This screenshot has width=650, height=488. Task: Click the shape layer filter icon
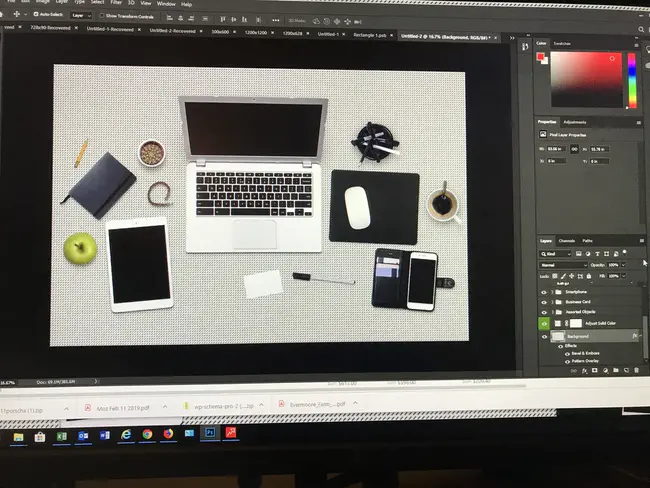(606, 254)
